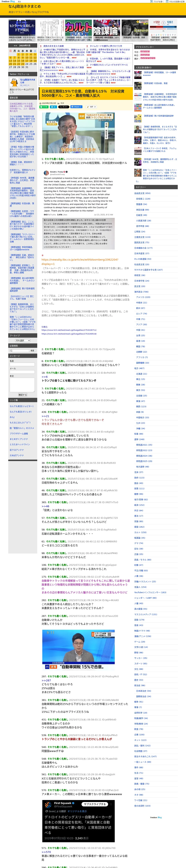
Task: Click the '本文' message textarea
Action: coord(22,385)
